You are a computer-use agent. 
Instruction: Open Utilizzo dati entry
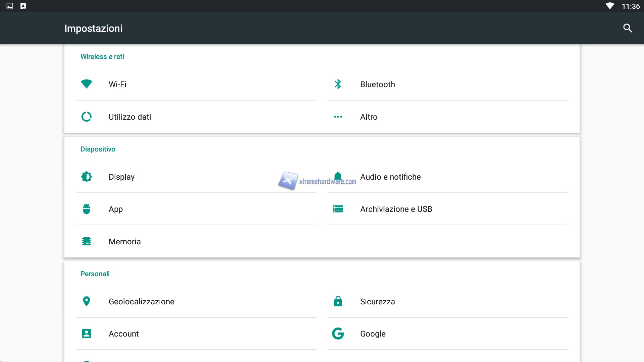tap(130, 117)
